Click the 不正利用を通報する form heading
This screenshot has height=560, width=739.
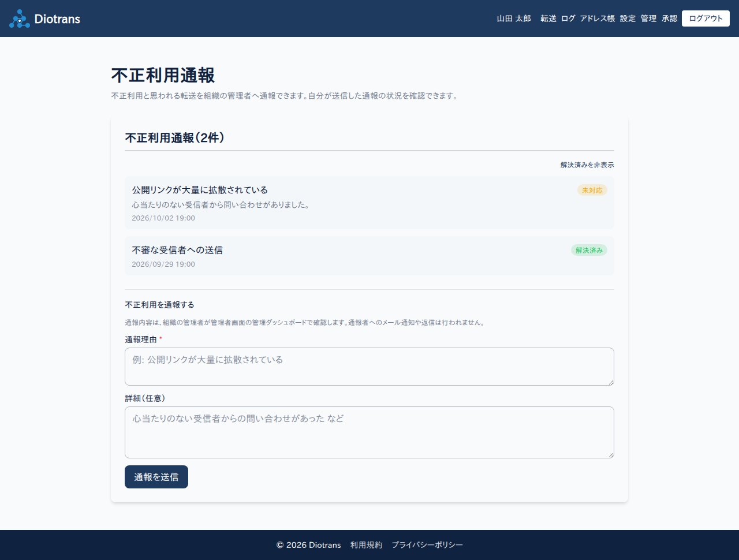159,305
